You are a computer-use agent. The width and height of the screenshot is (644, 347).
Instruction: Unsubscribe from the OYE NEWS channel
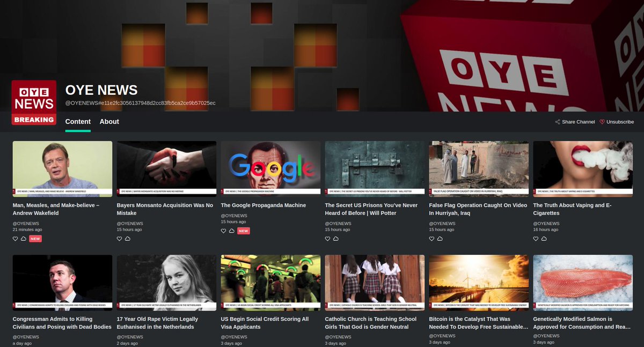pos(617,122)
